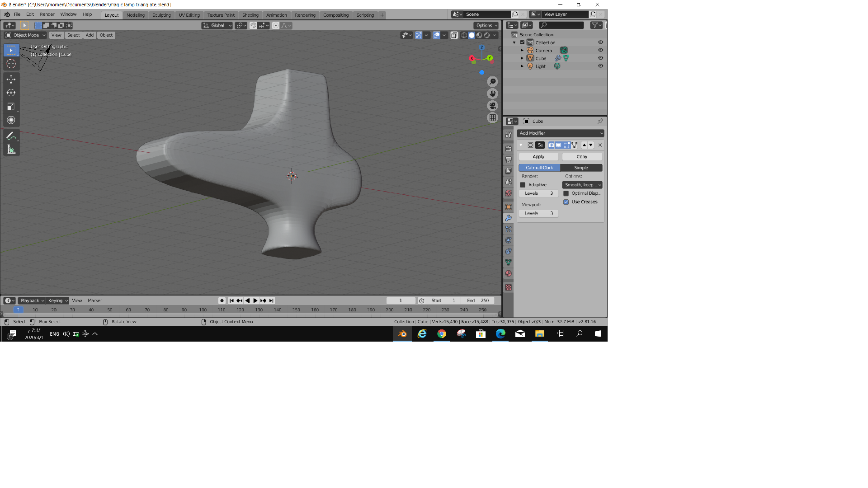868x488 pixels.
Task: Pick the Annotate tool
Action: (11, 136)
